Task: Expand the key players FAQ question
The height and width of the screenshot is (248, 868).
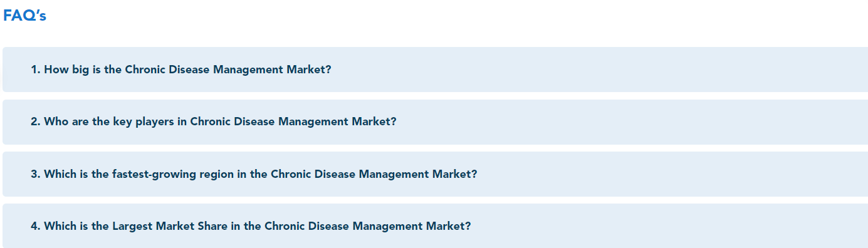Action: click(435, 122)
